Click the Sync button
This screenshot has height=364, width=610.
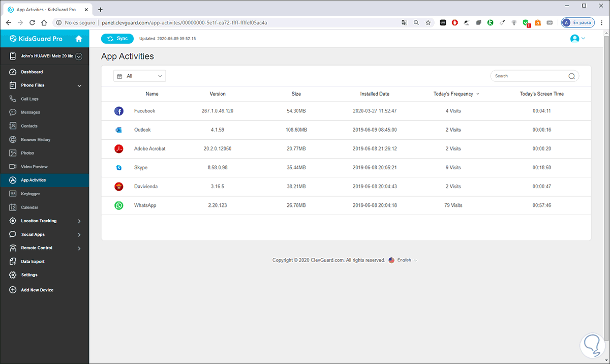coord(117,39)
